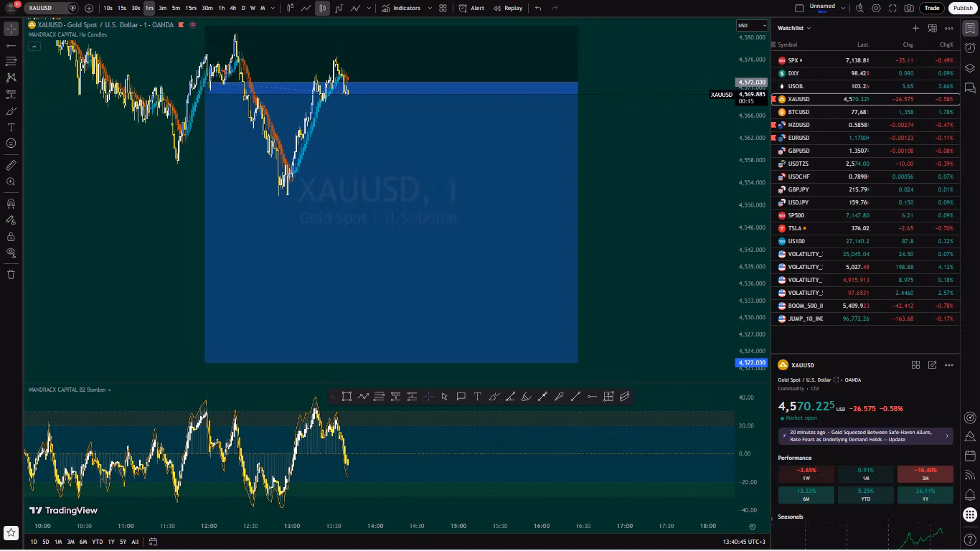The height and width of the screenshot is (551, 980).
Task: Open the Indicators favorites dropdown arrow
Action: (x=430, y=8)
